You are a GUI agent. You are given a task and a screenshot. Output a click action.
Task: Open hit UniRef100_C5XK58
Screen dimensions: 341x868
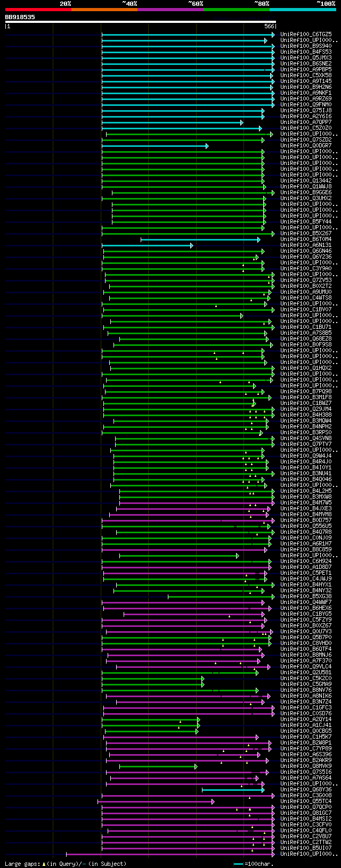coord(306,75)
